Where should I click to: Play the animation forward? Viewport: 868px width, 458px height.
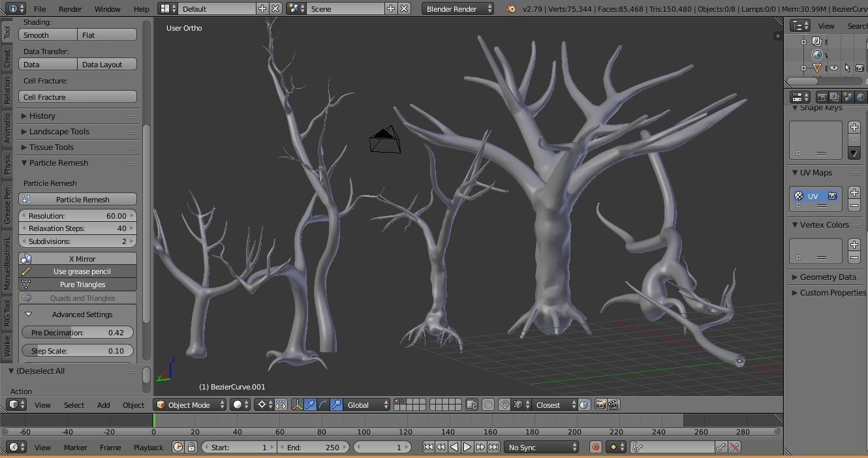467,447
